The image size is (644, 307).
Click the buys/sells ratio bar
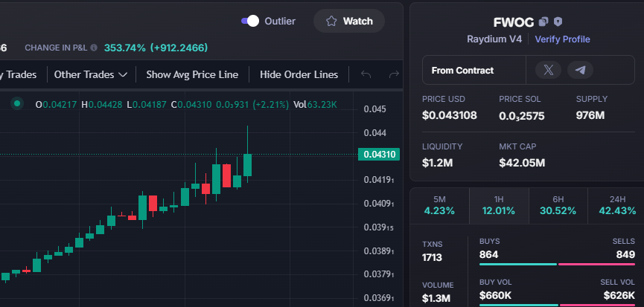click(558, 265)
